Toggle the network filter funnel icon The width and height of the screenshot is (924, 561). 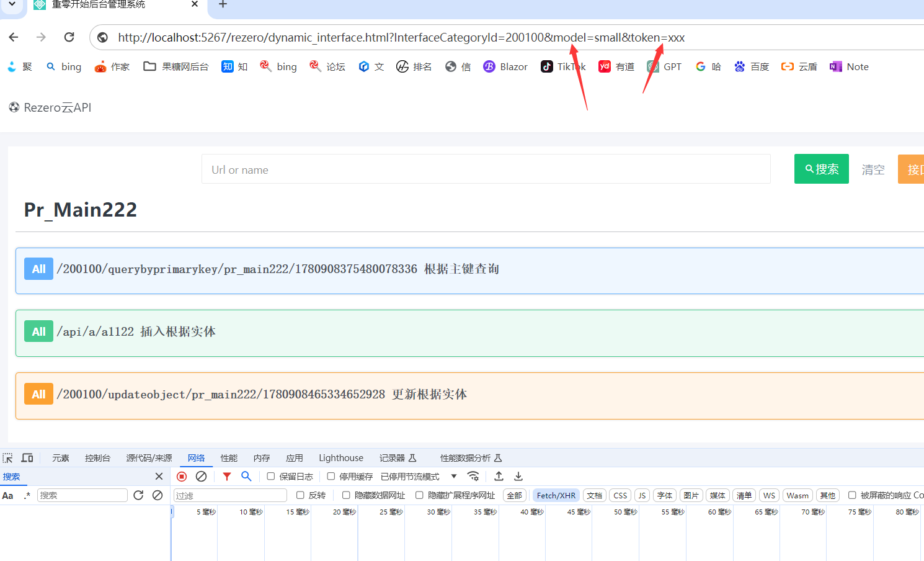point(227,477)
